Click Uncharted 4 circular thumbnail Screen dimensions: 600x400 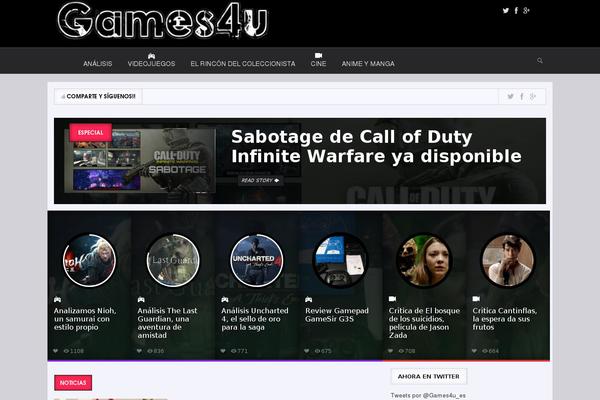coord(257,260)
